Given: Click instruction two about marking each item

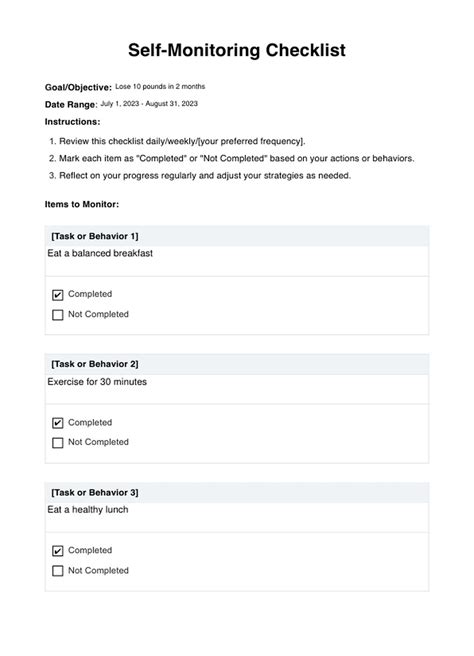Looking at the screenshot, I should point(231,159).
